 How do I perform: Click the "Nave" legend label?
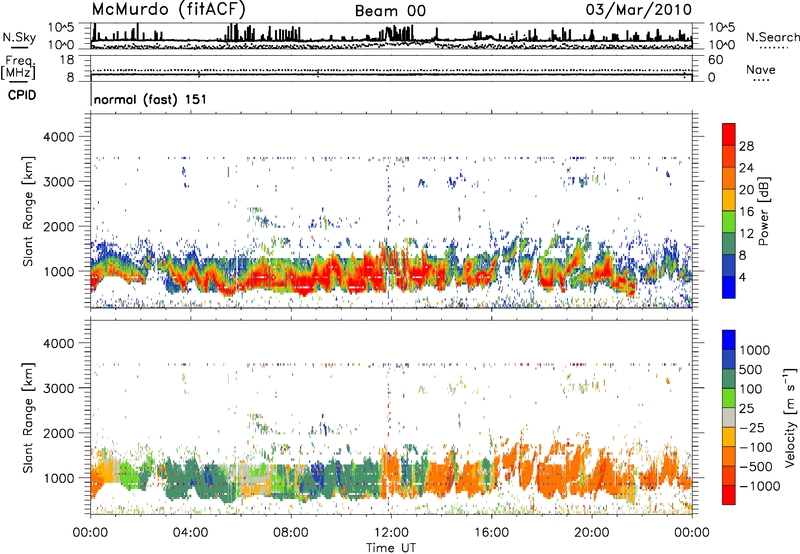tap(761, 69)
